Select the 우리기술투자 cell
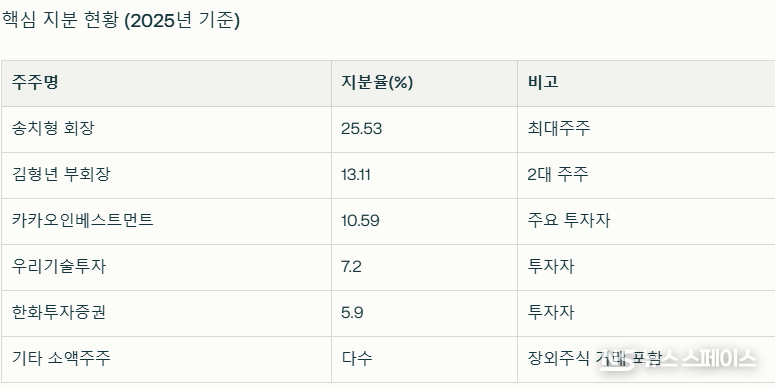Image resolution: width=775 pixels, height=388 pixels. 166,267
